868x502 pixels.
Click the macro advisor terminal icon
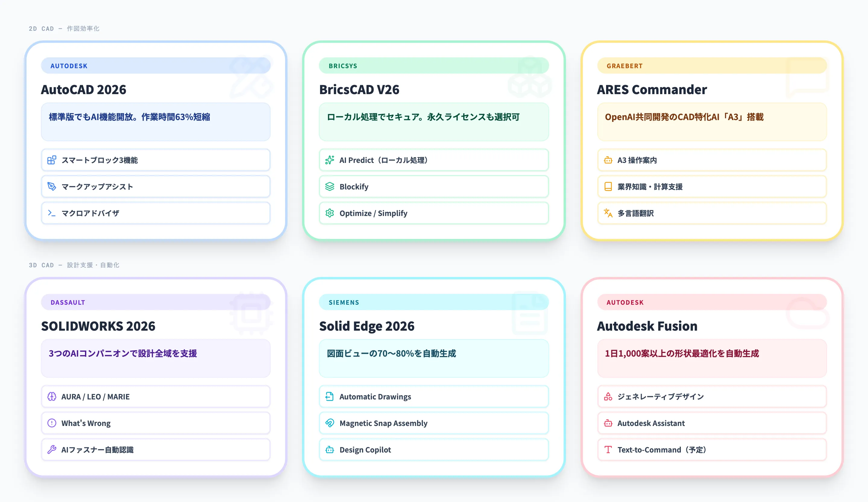point(52,213)
